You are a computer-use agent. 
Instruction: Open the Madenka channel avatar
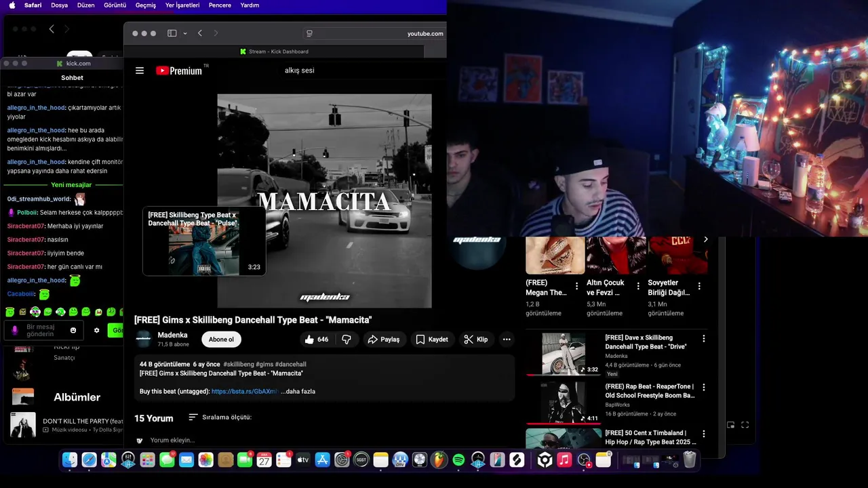[143, 340]
